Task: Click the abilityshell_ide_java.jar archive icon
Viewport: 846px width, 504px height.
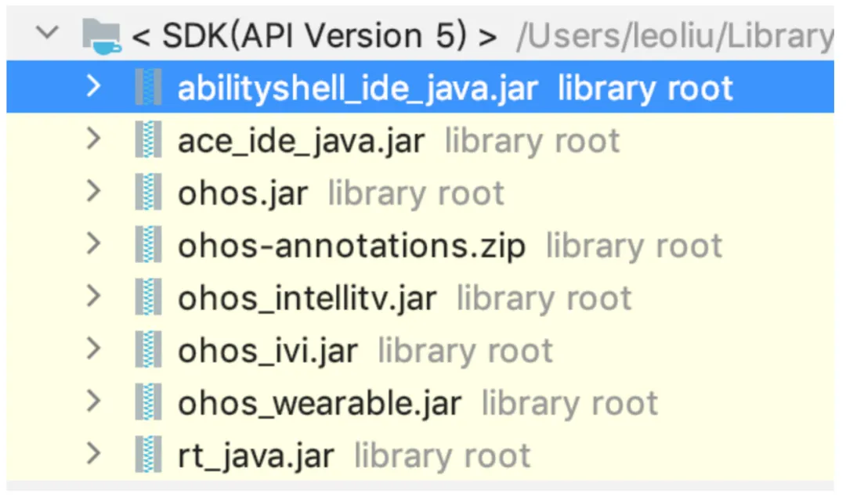Action: click(x=147, y=88)
